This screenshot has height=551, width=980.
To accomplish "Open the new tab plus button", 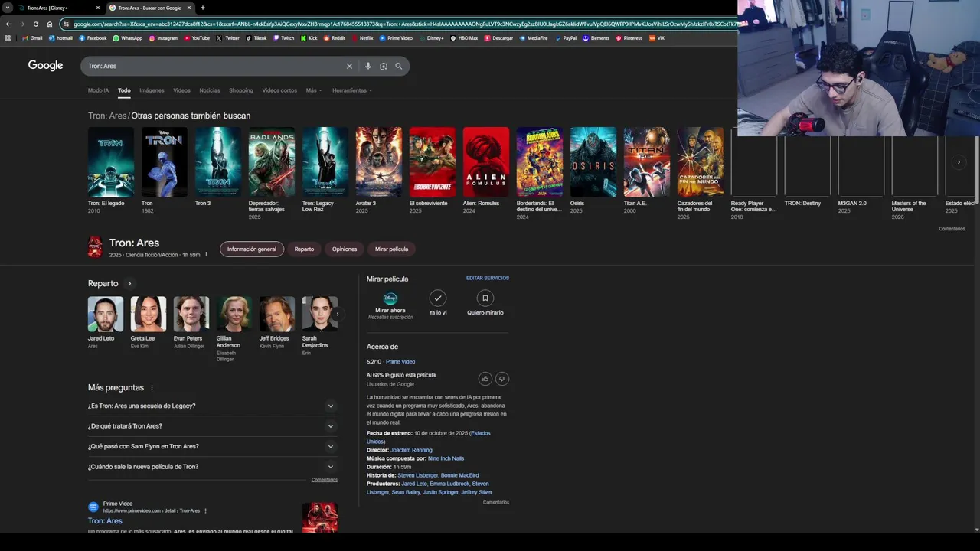I will coord(202,8).
